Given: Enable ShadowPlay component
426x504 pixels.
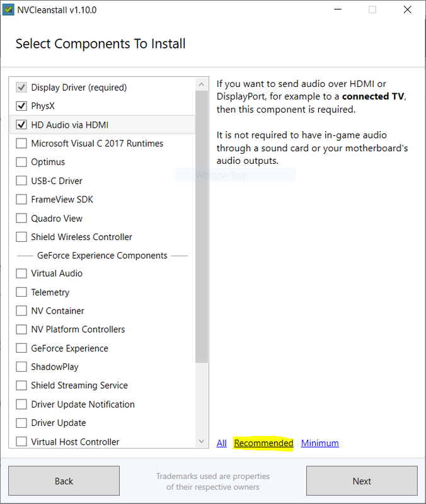Looking at the screenshot, I should 21,367.
